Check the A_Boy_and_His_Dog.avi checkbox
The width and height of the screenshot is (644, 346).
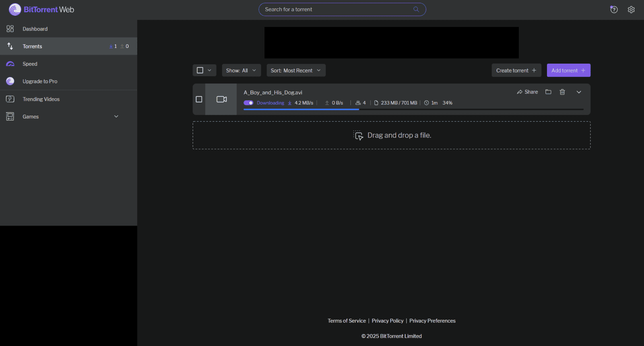[199, 99]
